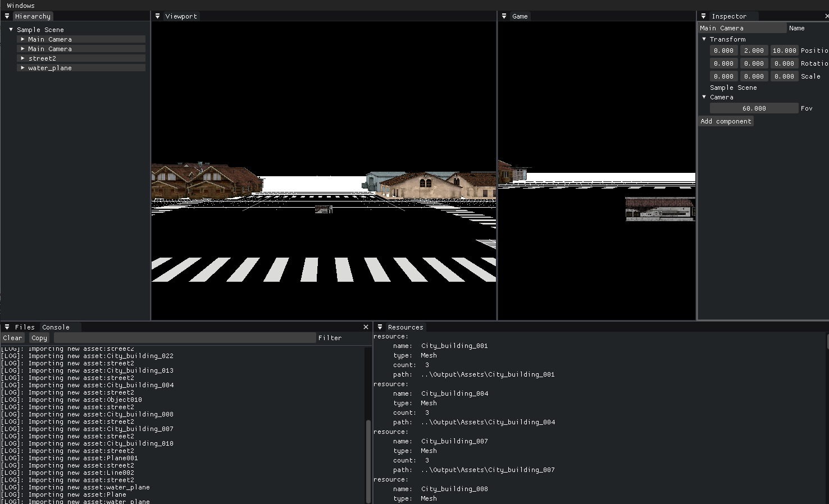Viewport: 829px width, 504px height.
Task: Expand the water_plane hierarchy node
Action: coord(22,68)
